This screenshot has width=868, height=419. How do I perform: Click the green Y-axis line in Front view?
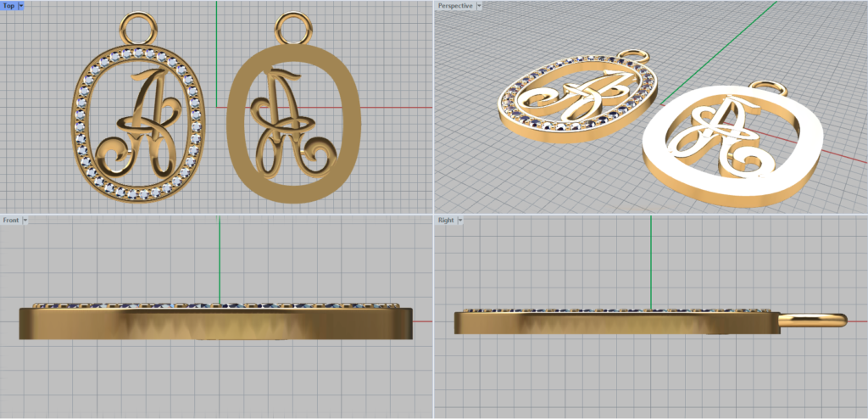(x=220, y=254)
